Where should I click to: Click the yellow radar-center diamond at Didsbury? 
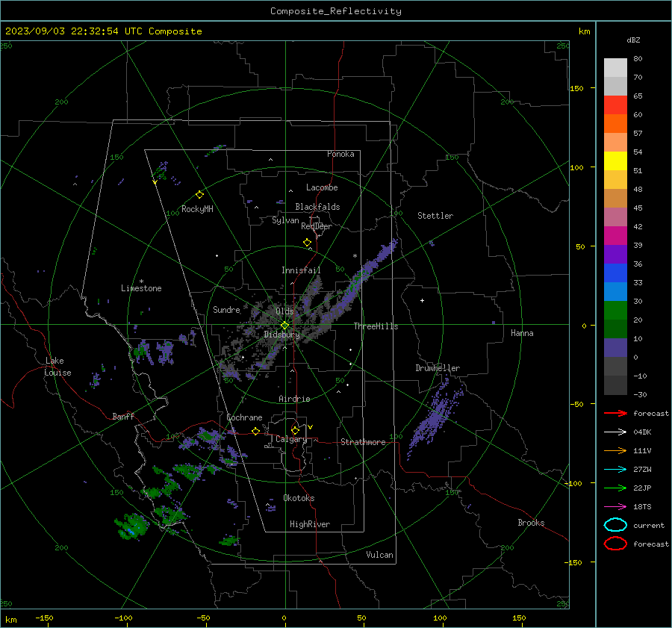point(284,326)
